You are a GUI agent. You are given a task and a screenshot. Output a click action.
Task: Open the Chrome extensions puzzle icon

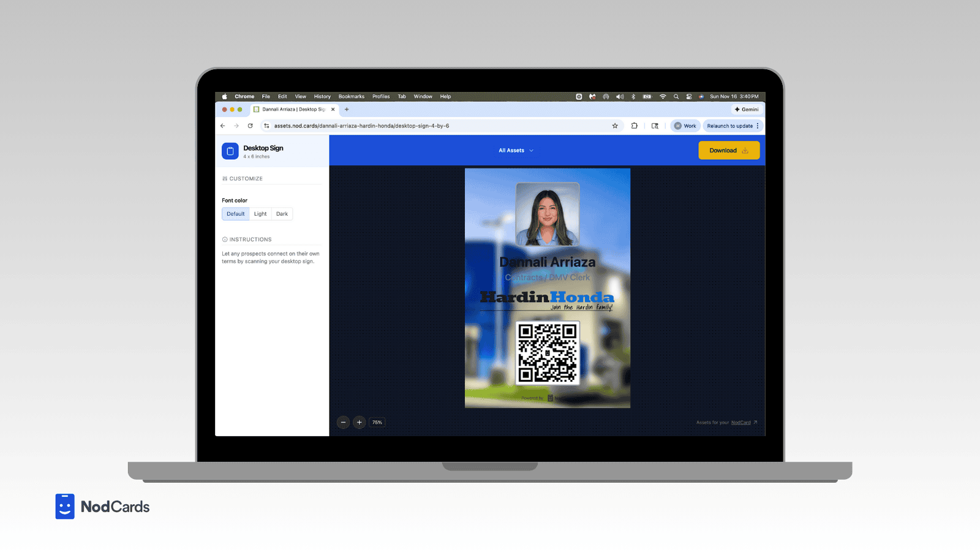pos(635,126)
